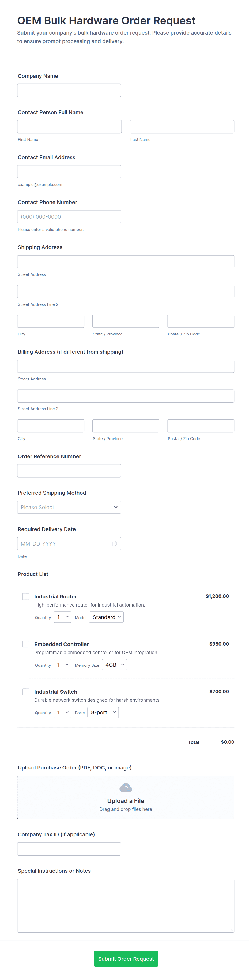Click the Company Name input field
Viewport: 249px width, 980px height.
tap(69, 90)
